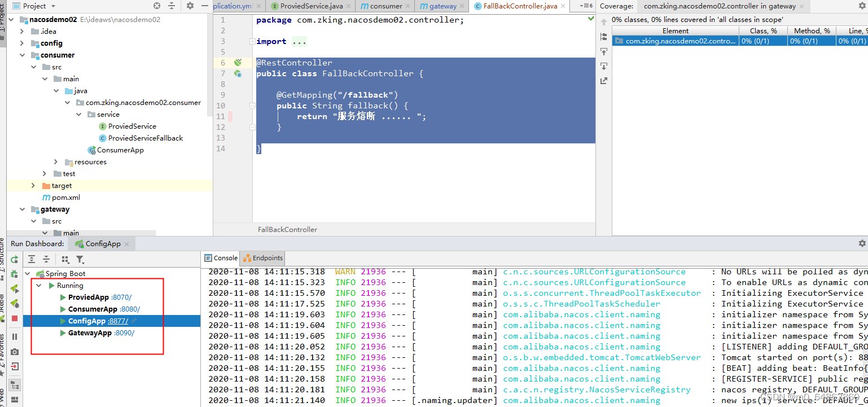Open the :8080/ link of ConsumerApp
The height and width of the screenshot is (407, 868).
click(x=130, y=309)
